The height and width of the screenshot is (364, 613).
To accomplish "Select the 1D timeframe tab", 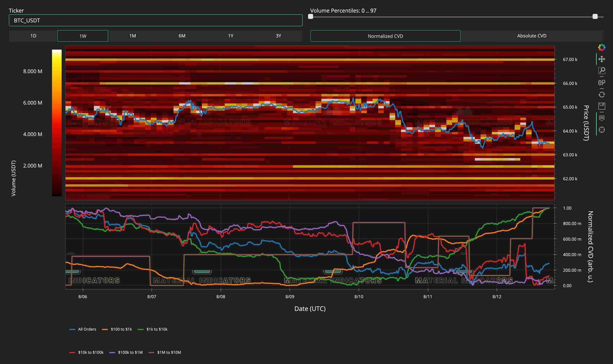I will click(33, 36).
